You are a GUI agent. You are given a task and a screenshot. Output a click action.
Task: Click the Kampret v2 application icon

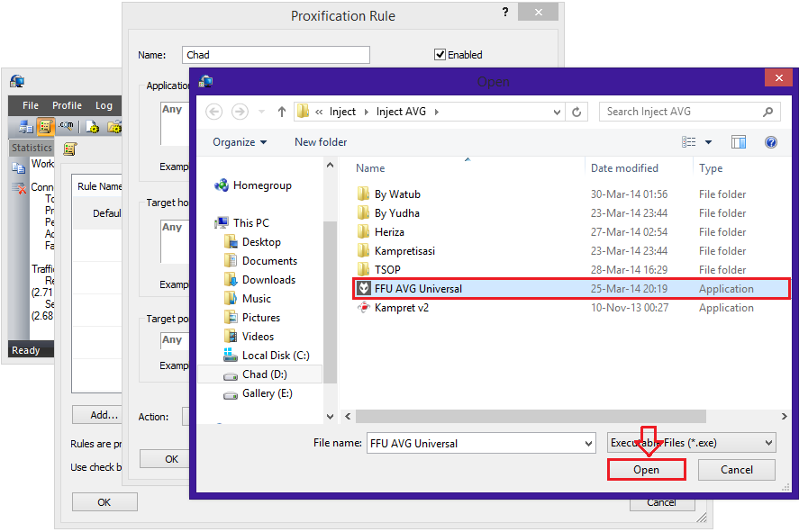coord(363,308)
